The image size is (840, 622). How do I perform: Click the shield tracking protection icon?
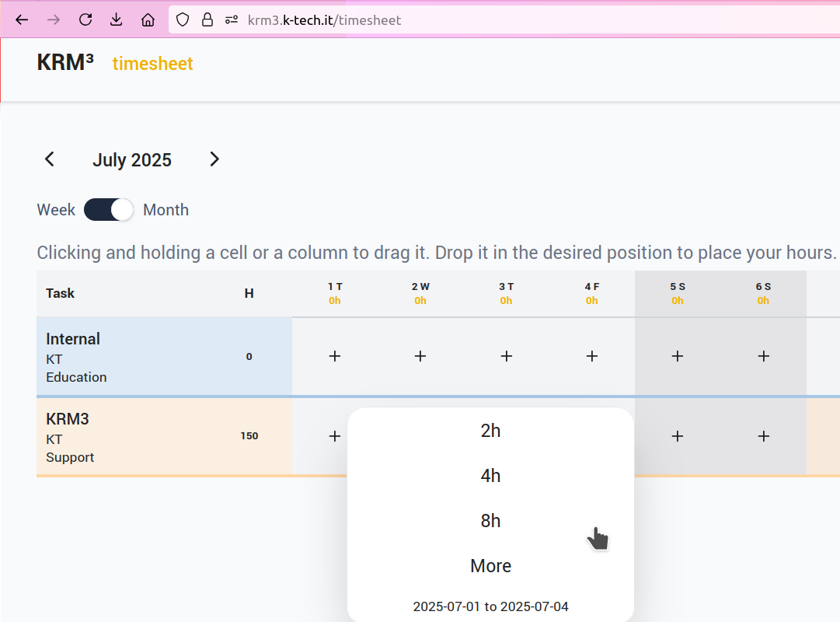[x=183, y=20]
